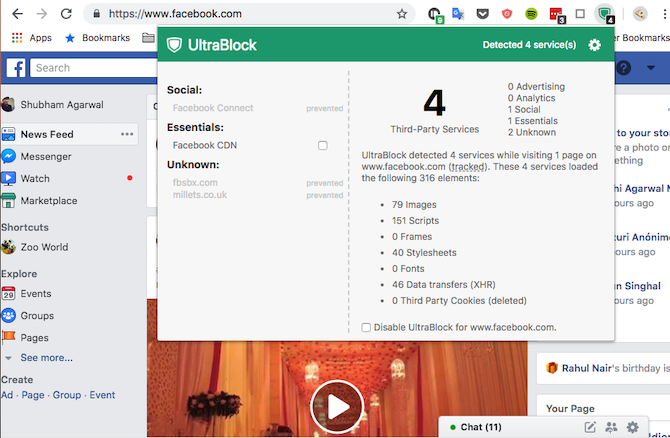Viewport: 670px width, 438px height.
Task: Click the UltraBlock shield logo
Action: pyautogui.click(x=174, y=45)
